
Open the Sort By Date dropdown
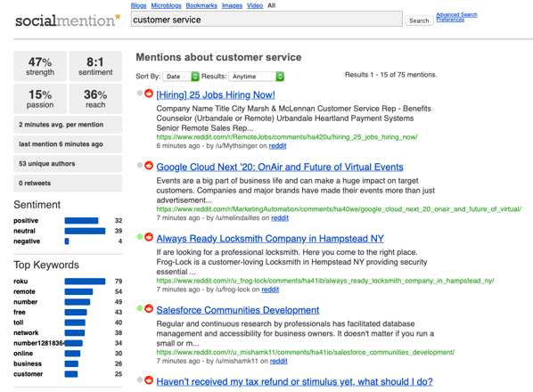pyautogui.click(x=181, y=77)
